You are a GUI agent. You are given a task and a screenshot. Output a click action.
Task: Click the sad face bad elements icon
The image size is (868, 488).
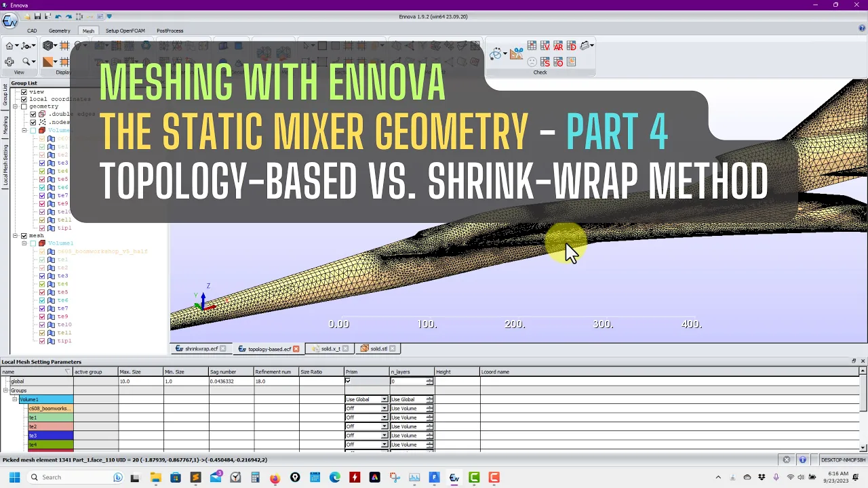(x=532, y=62)
